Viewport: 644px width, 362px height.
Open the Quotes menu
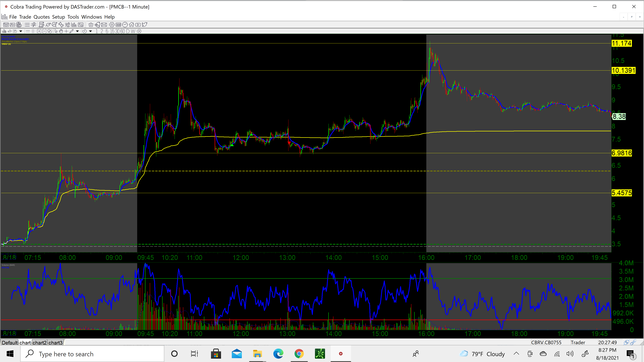click(x=41, y=17)
